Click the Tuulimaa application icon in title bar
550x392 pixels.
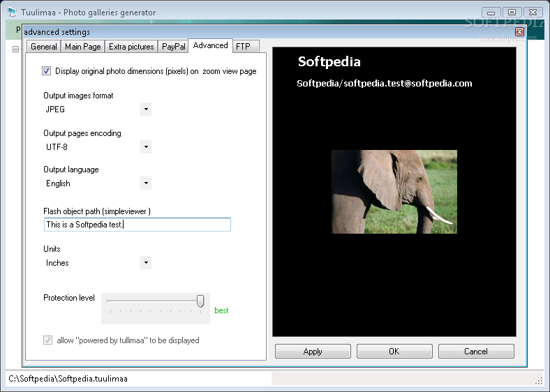(x=13, y=13)
